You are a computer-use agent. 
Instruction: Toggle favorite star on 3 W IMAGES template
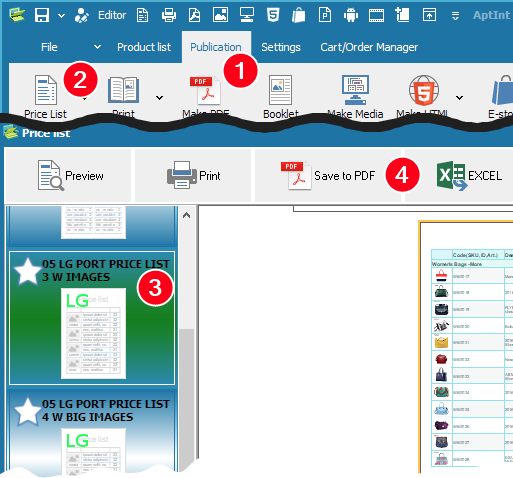tap(27, 271)
